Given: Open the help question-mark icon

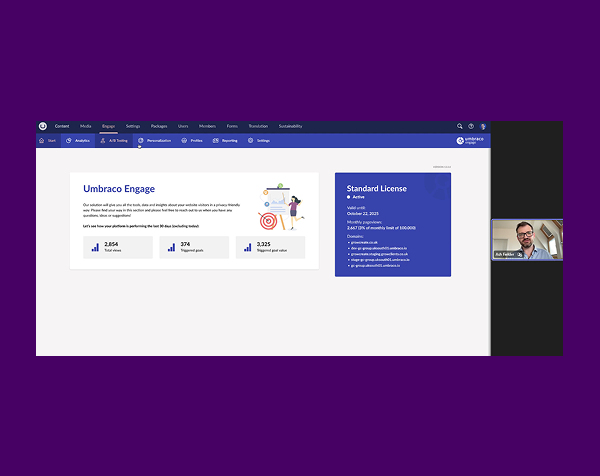Looking at the screenshot, I should click(x=471, y=126).
